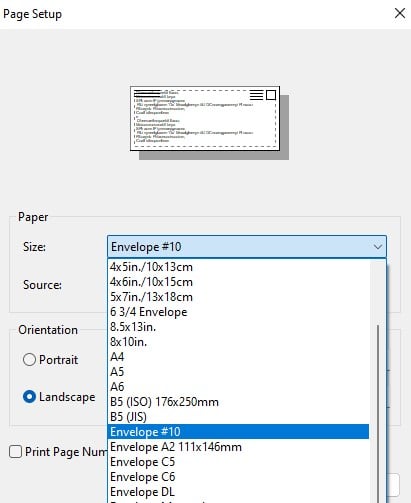Choose 8.5x13in. paper size
This screenshot has height=503, width=411.
coord(238,327)
